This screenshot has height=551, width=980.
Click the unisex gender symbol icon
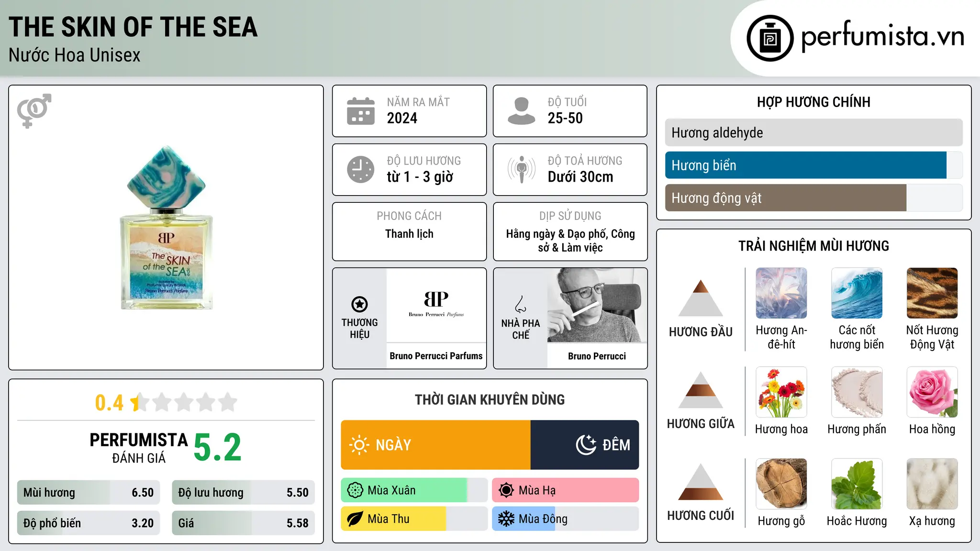[34, 111]
